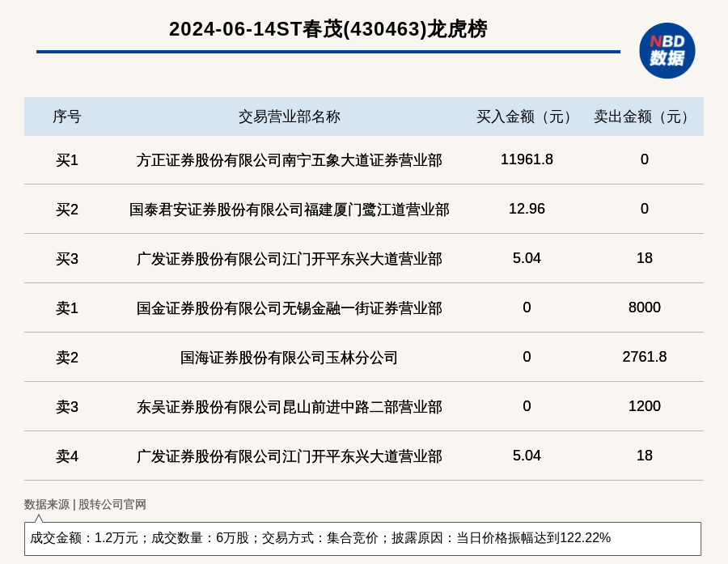Click the 成交金额 summary note box

[362, 538]
